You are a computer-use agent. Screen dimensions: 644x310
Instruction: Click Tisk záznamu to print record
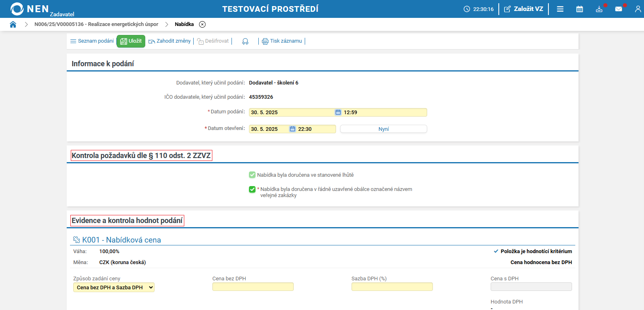pos(282,41)
